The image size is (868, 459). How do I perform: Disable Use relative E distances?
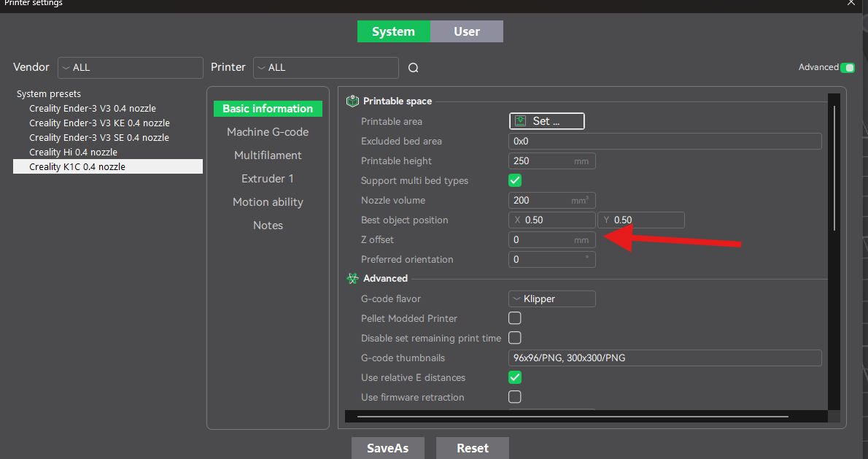tap(515, 377)
